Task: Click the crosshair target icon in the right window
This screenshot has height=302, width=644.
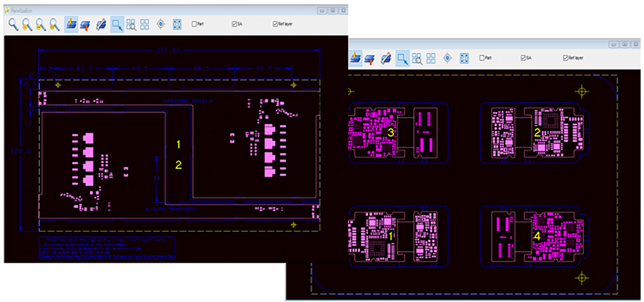Action: 447,58
